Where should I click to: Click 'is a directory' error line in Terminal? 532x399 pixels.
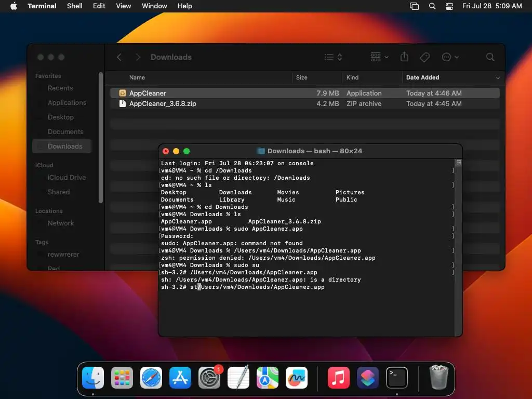[x=261, y=280]
